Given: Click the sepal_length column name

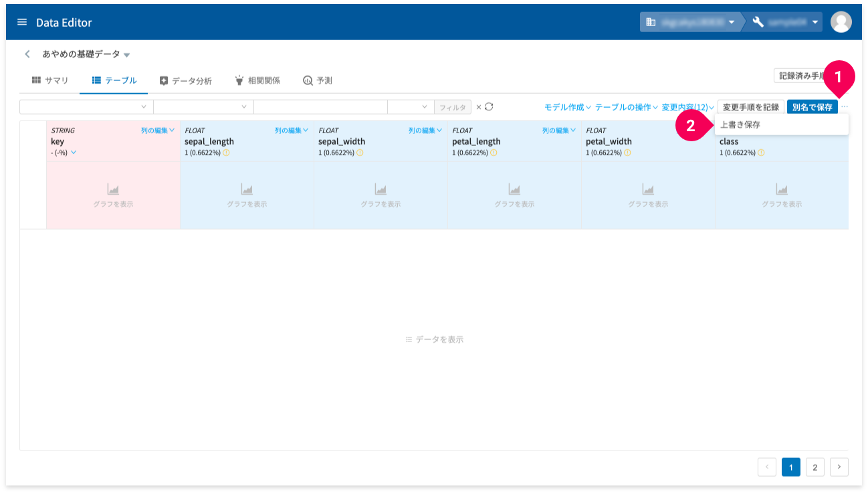Looking at the screenshot, I should (x=209, y=141).
